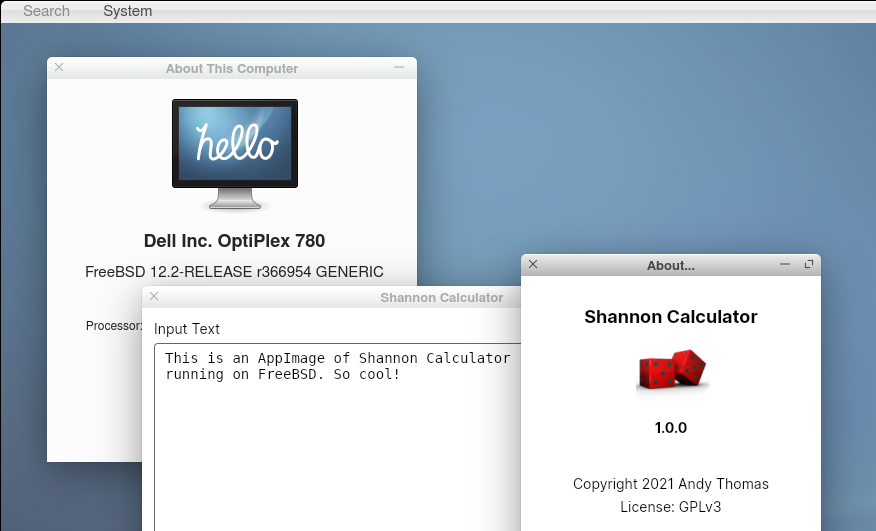Close the Shannon Calculator main window
This screenshot has height=531, width=876.
(154, 296)
